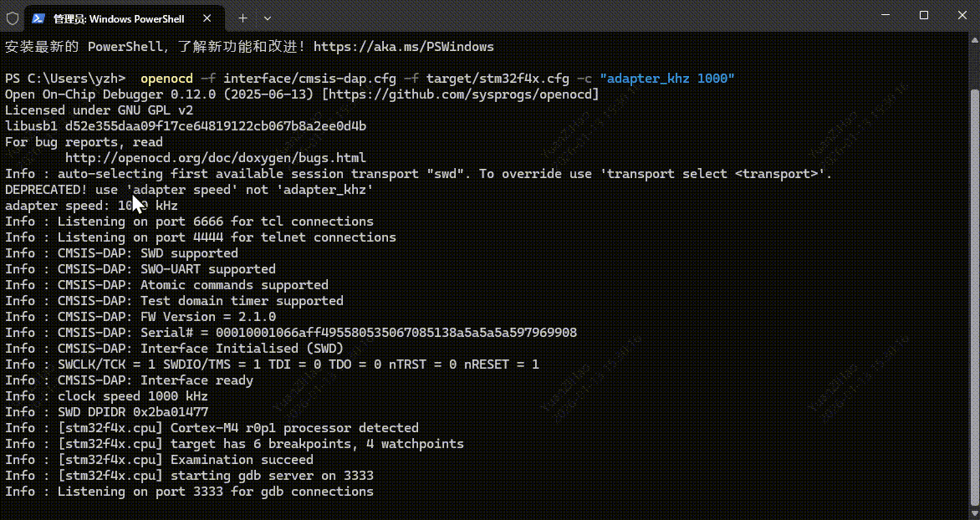The image size is (980, 520).
Task: Click the administrator shield icon
Action: click(x=13, y=18)
